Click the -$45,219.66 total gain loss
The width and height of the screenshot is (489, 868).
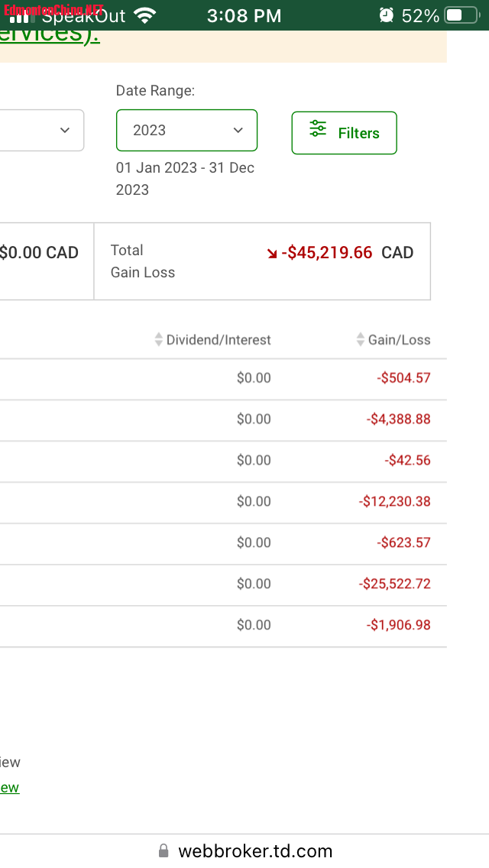[x=327, y=252]
